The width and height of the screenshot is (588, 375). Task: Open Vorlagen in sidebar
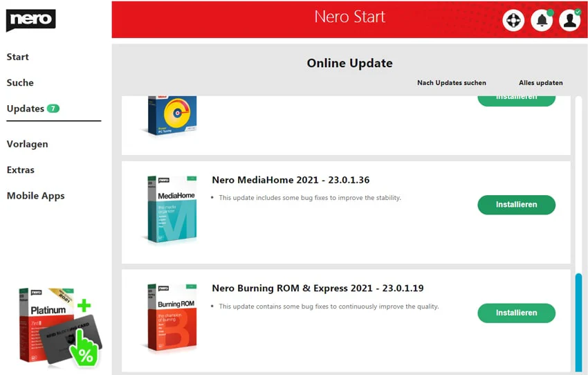pyautogui.click(x=28, y=144)
